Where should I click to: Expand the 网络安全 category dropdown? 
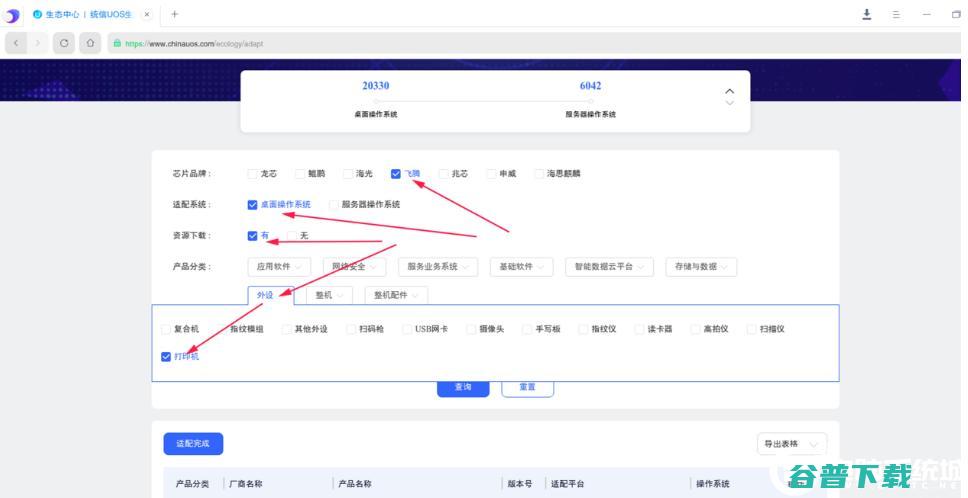(x=354, y=267)
